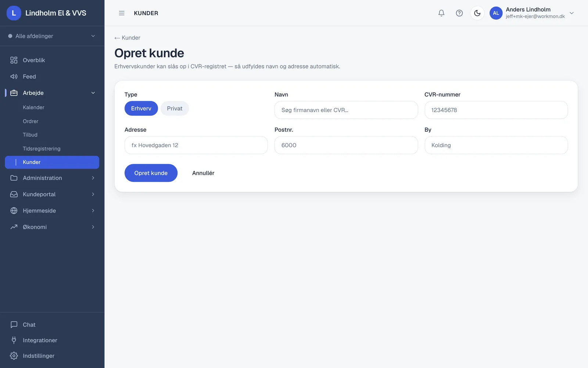
Task: Open the notifications bell
Action: click(x=441, y=13)
